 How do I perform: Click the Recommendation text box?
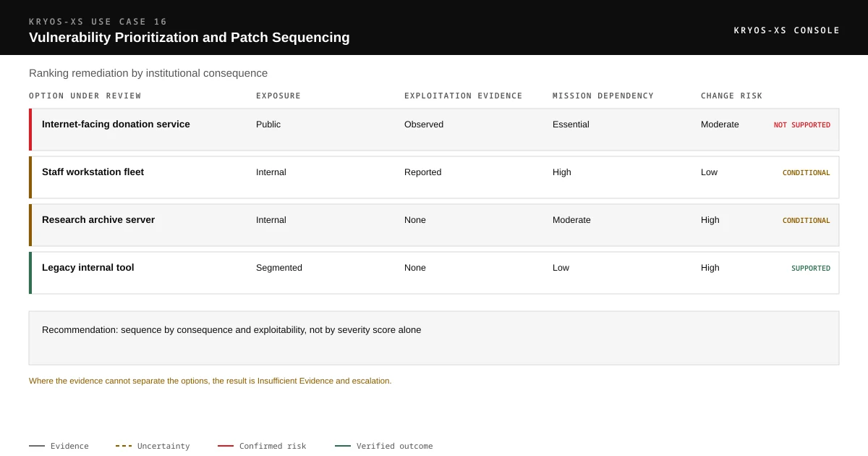434,338
